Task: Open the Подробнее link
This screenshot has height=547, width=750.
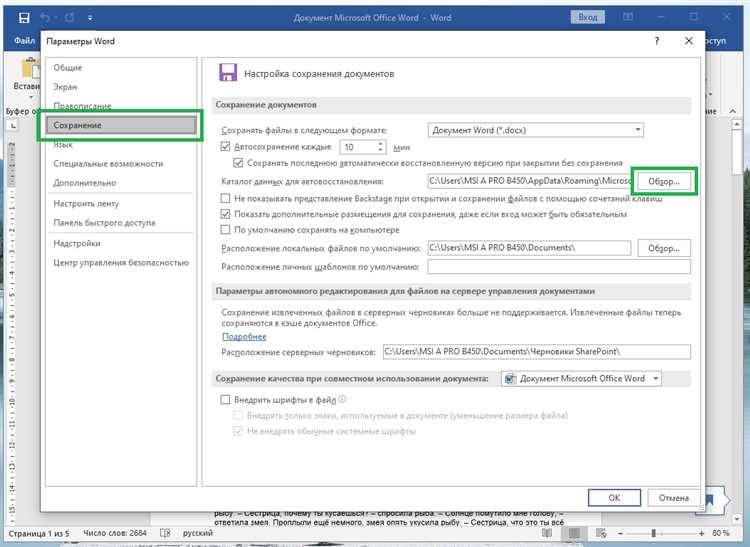Action: [244, 337]
